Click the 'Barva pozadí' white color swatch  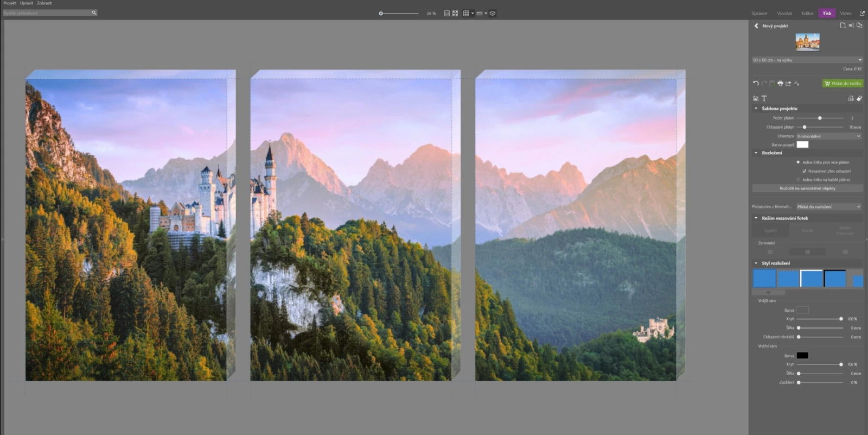point(802,144)
